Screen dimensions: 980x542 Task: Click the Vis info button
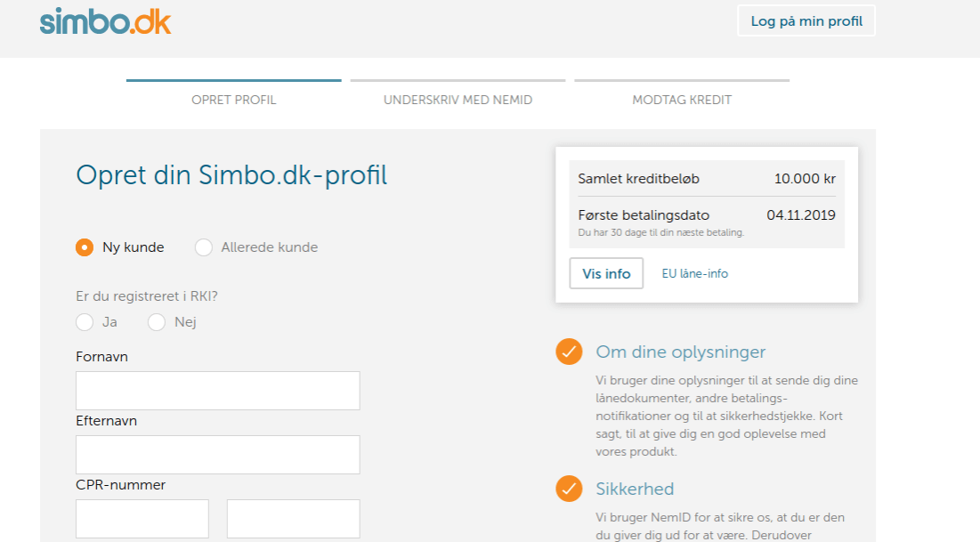point(606,273)
